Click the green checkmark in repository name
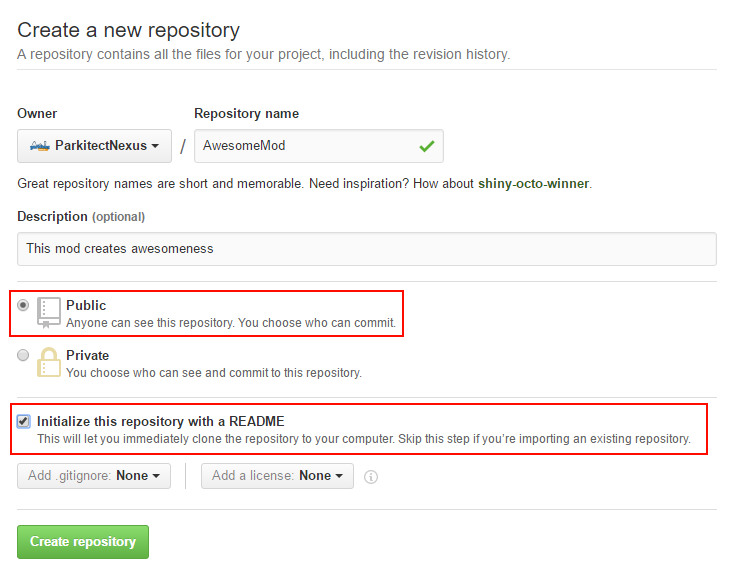The width and height of the screenshot is (730, 580). [x=426, y=146]
